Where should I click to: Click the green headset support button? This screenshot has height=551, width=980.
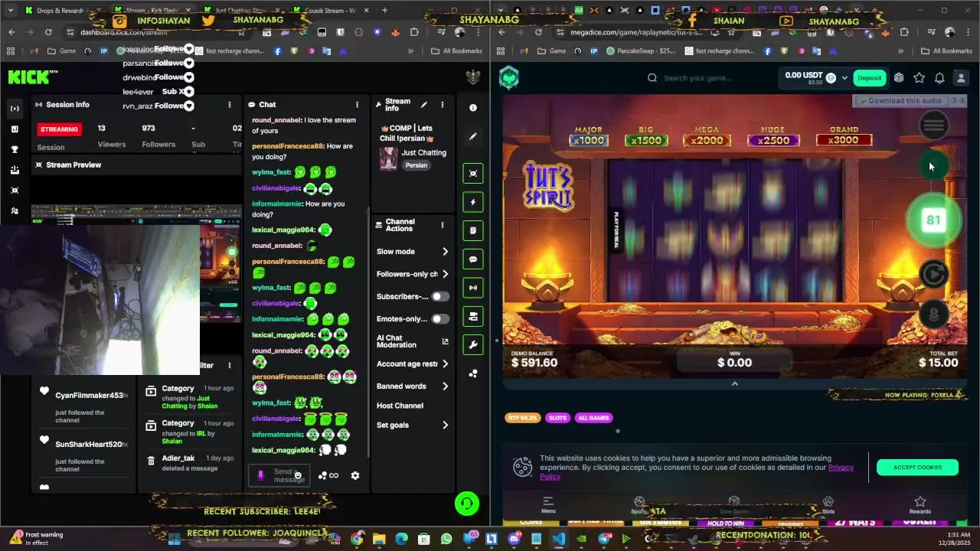pyautogui.click(x=467, y=504)
